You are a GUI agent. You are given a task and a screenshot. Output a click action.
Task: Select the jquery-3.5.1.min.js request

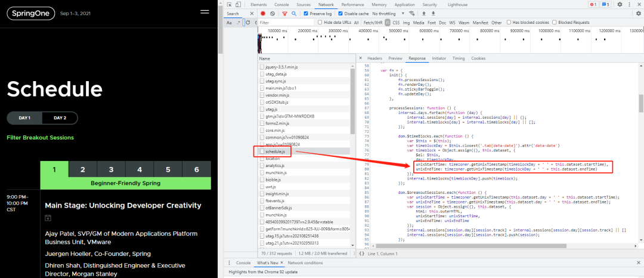[x=304, y=67]
